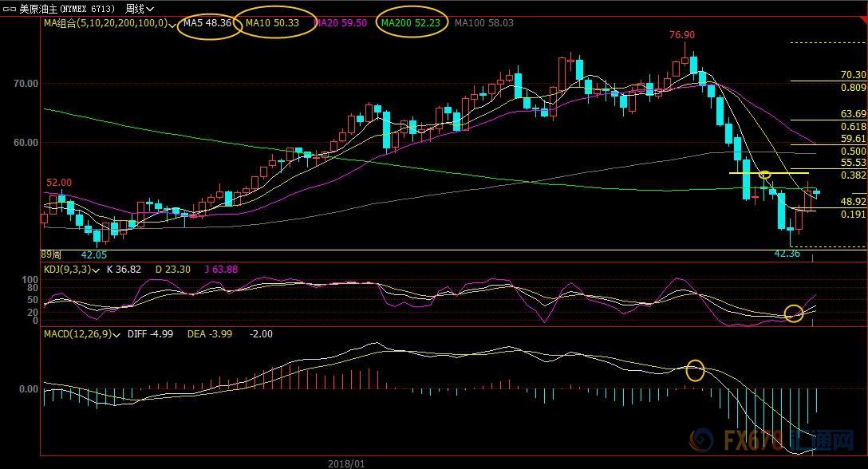The width and height of the screenshot is (868, 469).
Task: Click the DEA -3.99 reading
Action: click(210, 334)
